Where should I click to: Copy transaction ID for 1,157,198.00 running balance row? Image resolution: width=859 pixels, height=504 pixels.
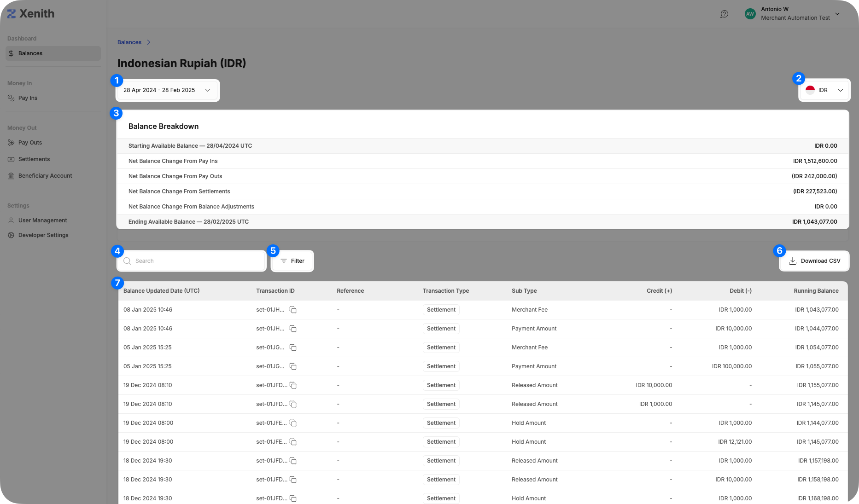click(293, 461)
